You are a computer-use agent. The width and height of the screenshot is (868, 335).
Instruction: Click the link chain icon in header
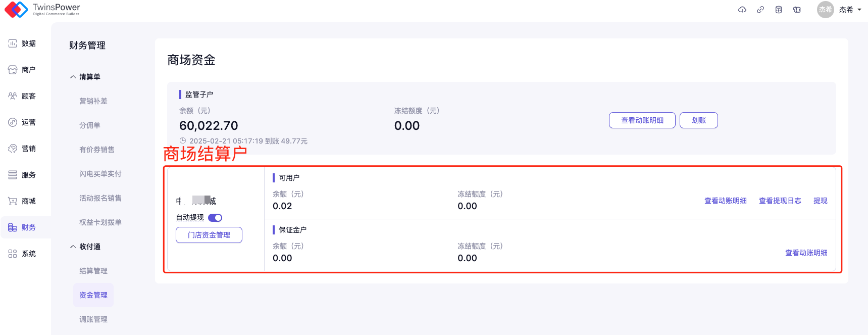(760, 10)
